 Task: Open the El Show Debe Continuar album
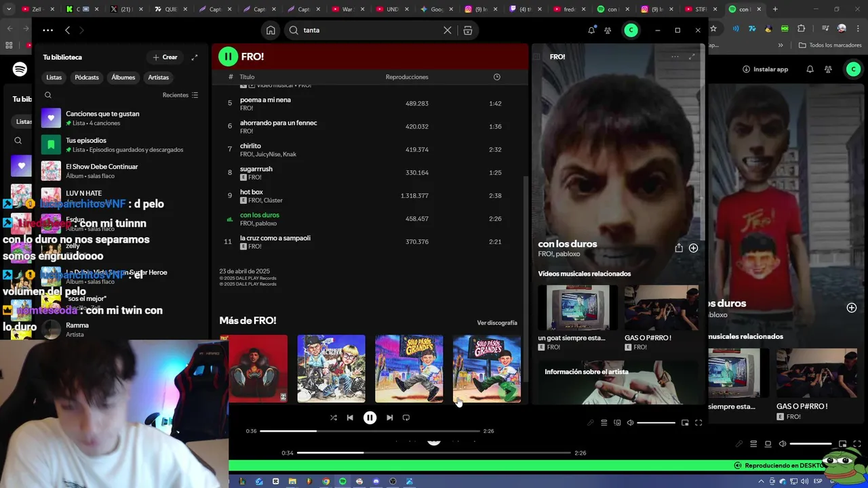click(122, 171)
